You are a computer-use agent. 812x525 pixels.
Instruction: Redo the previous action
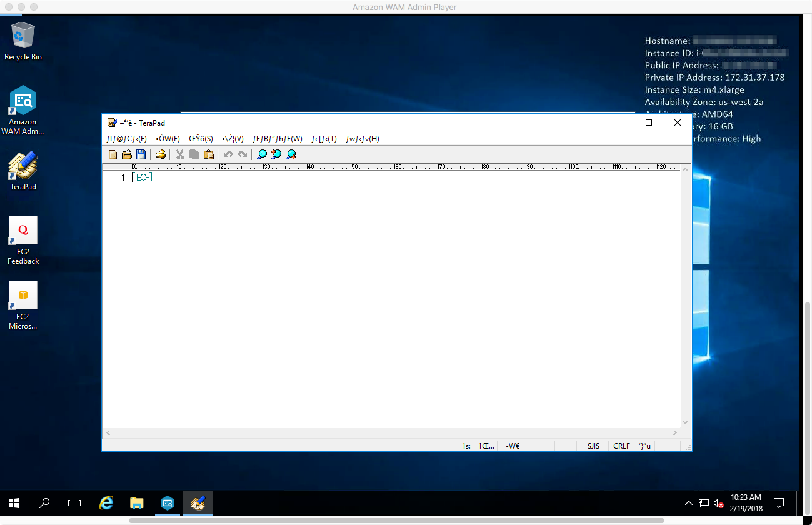click(x=243, y=154)
